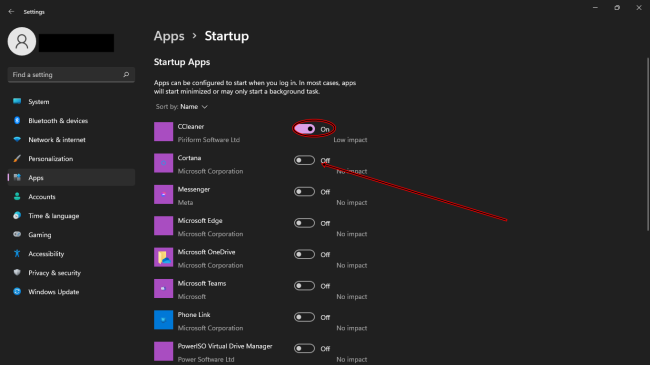Open Privacy & security page
Screen dimensions: 650x365
click(x=71, y=273)
